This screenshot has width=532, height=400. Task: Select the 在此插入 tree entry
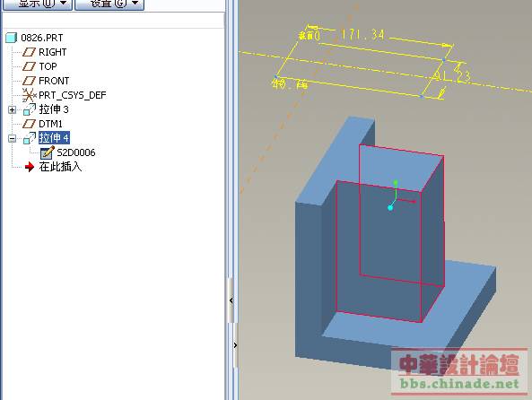60,167
